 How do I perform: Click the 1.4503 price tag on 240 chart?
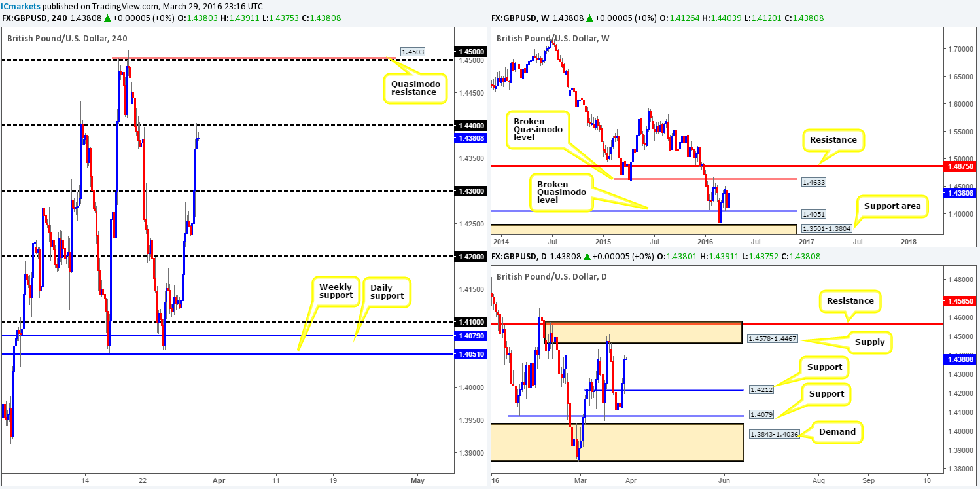coord(412,51)
